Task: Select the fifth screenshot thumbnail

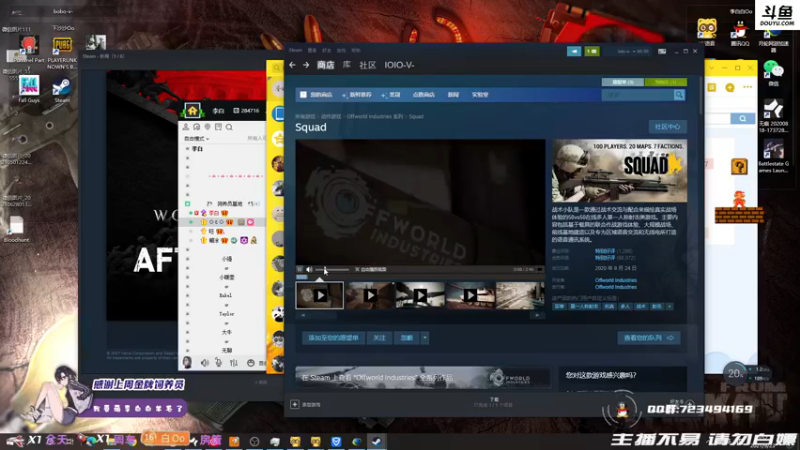Action: [520, 295]
